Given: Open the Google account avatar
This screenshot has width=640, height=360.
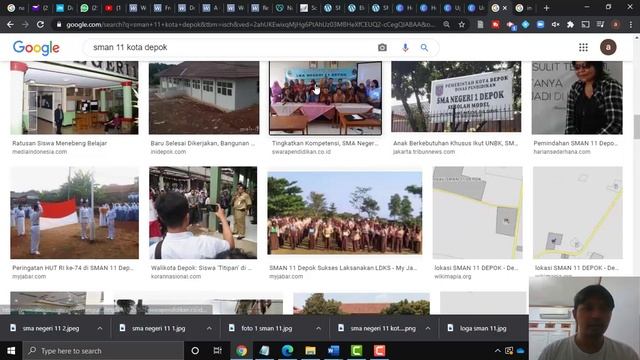Looking at the screenshot, I should 608,47.
